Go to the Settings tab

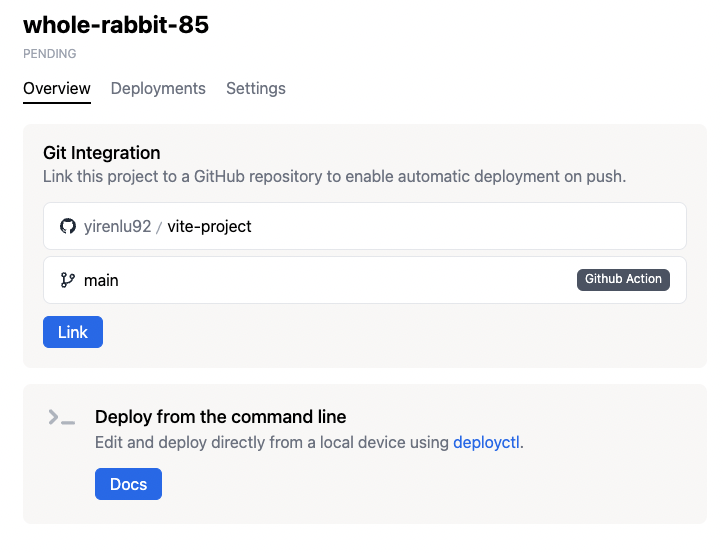[255, 88]
